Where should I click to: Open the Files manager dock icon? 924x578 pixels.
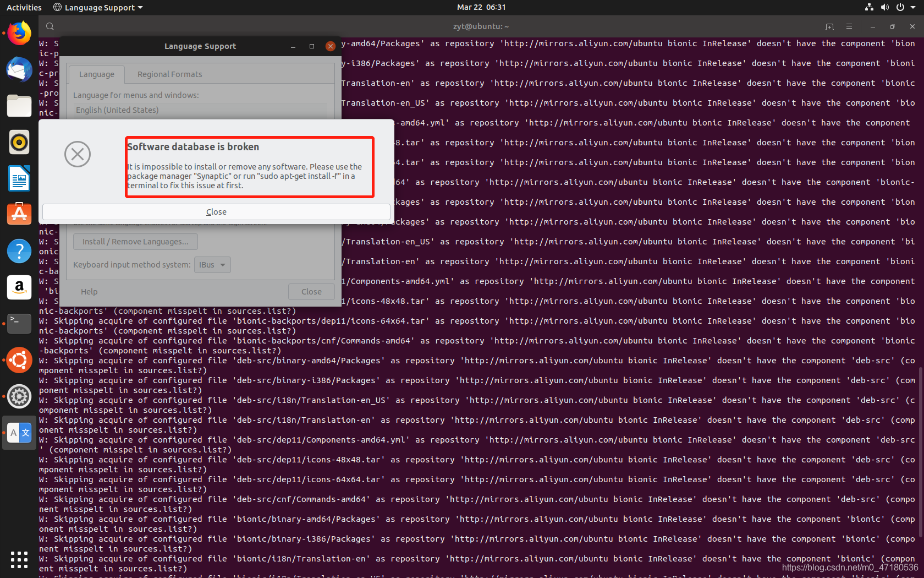click(19, 106)
